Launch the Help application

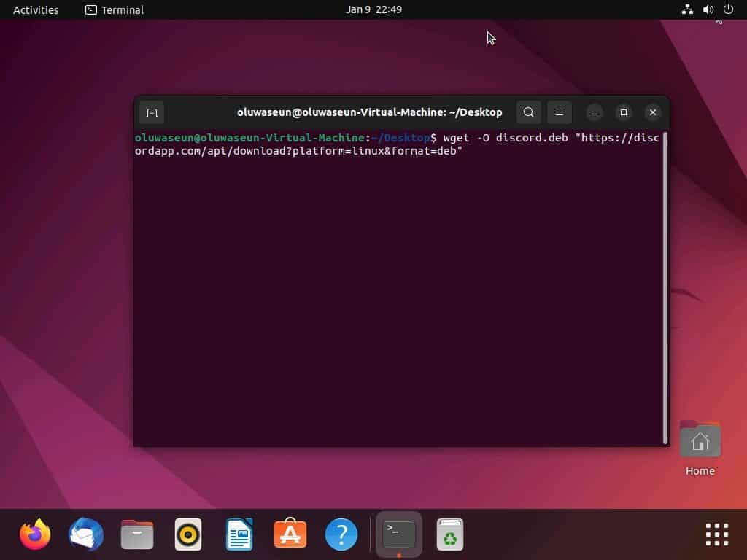click(x=341, y=534)
